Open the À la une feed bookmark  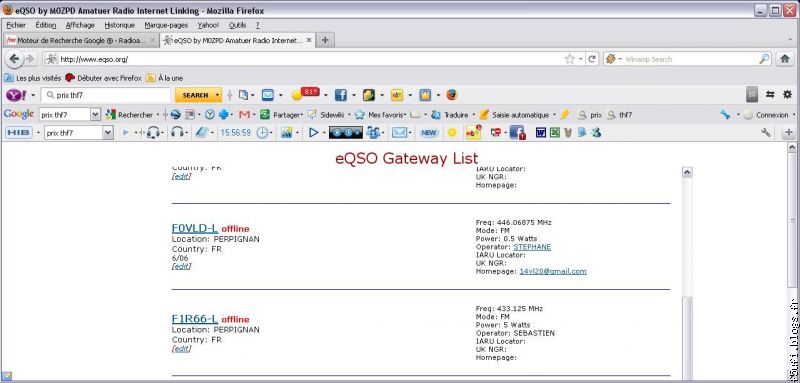164,78
